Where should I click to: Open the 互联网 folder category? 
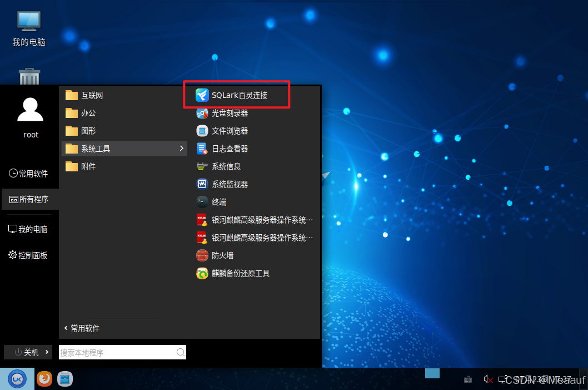point(84,95)
